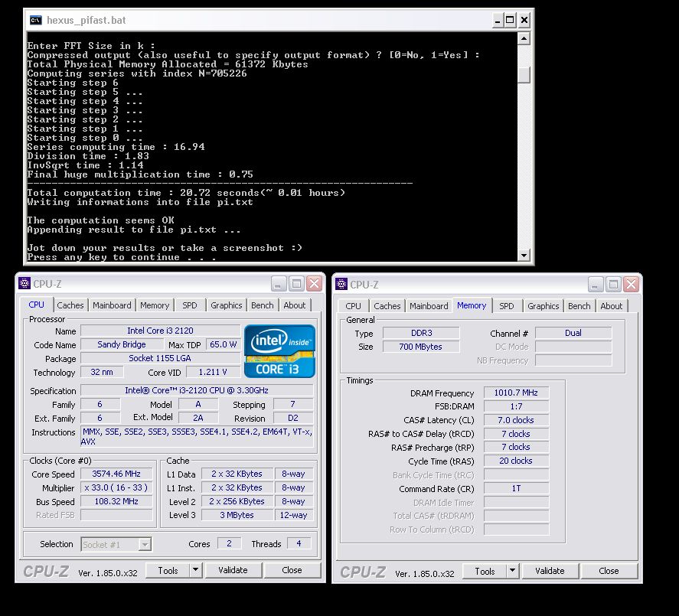Click the console scrollbar thumb
This screenshot has width=679, height=616.
pyautogui.click(x=524, y=74)
